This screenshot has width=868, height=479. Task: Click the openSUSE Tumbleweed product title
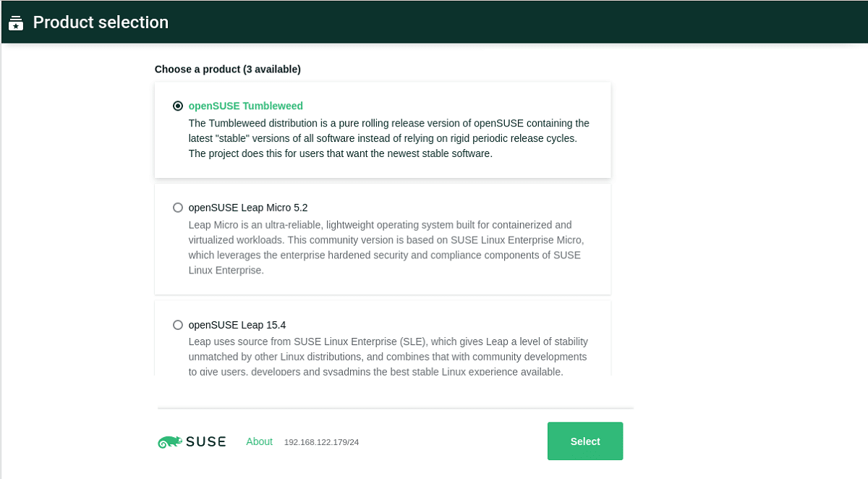[x=245, y=106]
